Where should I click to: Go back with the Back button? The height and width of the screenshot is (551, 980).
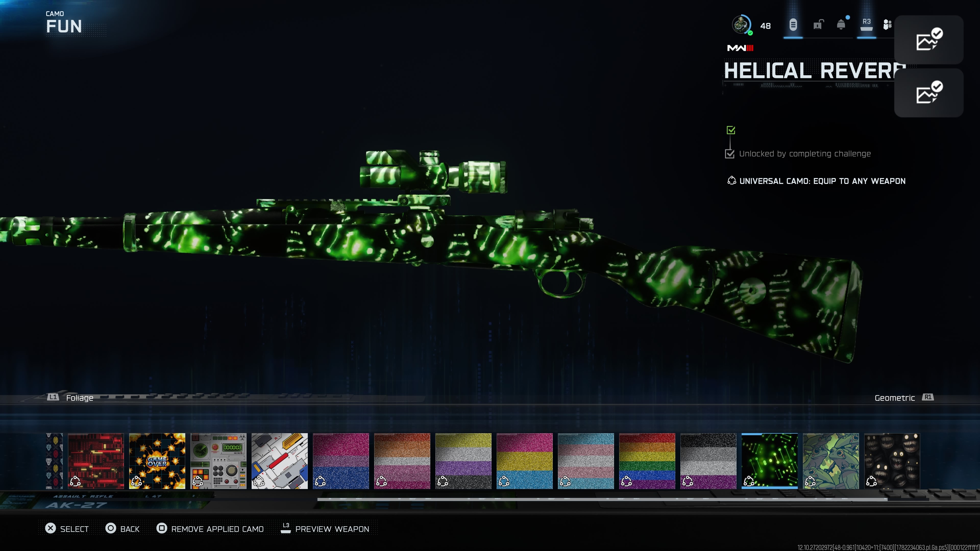click(x=122, y=529)
